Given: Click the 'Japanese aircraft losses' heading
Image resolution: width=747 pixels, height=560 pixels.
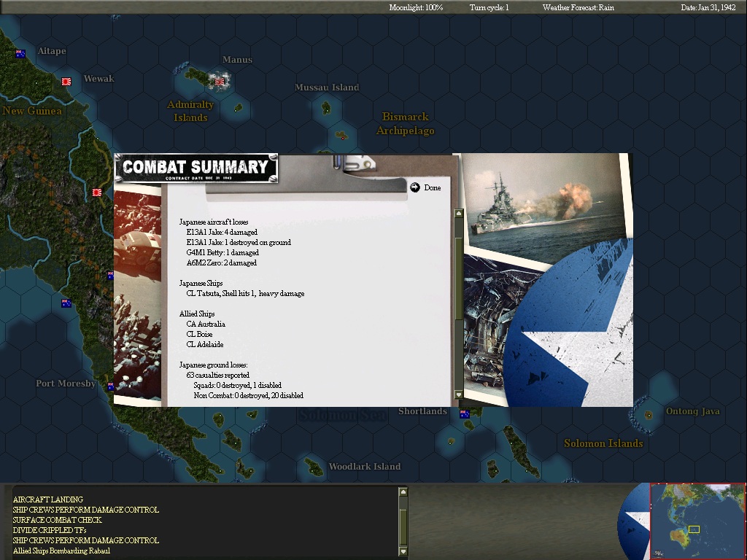Looking at the screenshot, I should click(x=214, y=222).
